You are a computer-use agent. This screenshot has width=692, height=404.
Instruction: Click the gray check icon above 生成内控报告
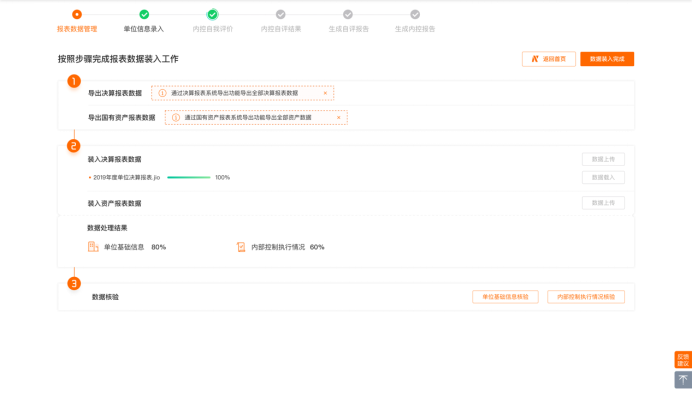415,14
